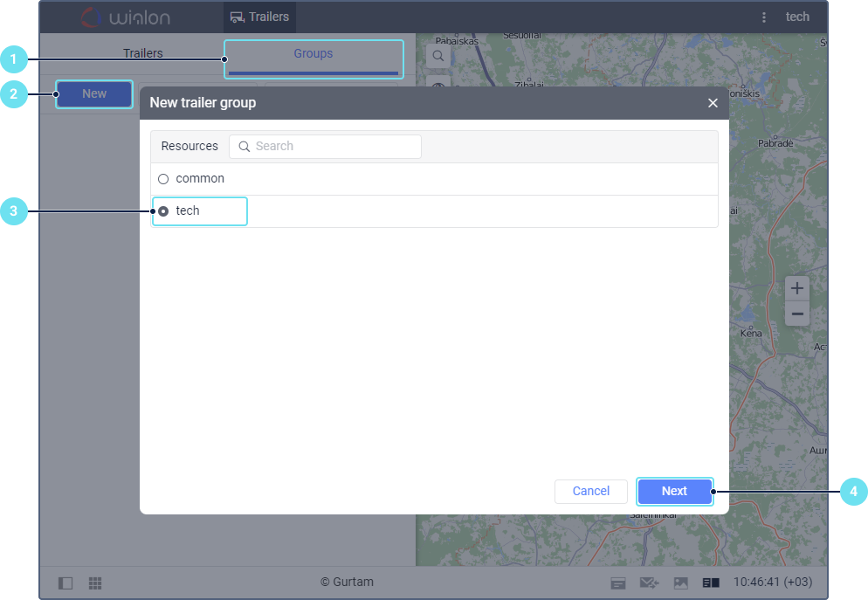
Task: Zoom out on the map with minus
Action: 796,314
